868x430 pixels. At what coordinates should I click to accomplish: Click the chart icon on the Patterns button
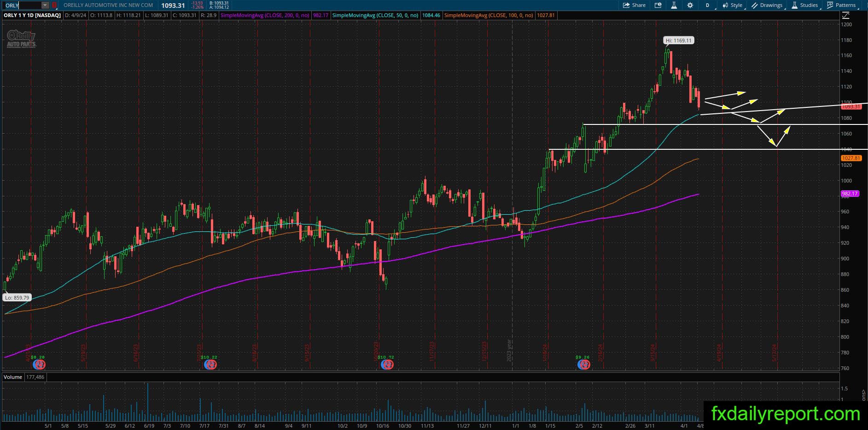[x=830, y=5]
